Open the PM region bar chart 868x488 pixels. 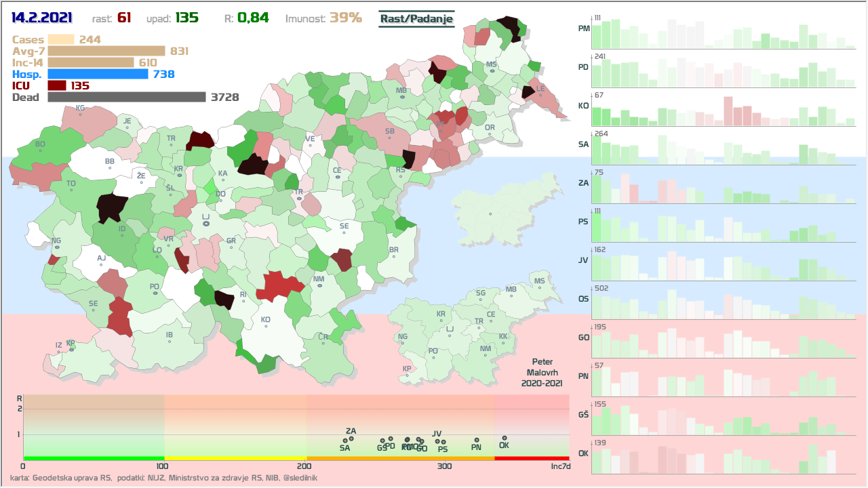pos(723,31)
